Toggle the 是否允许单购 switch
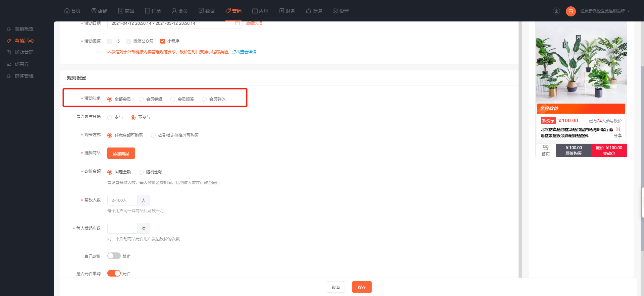644x296 pixels. 114,273
